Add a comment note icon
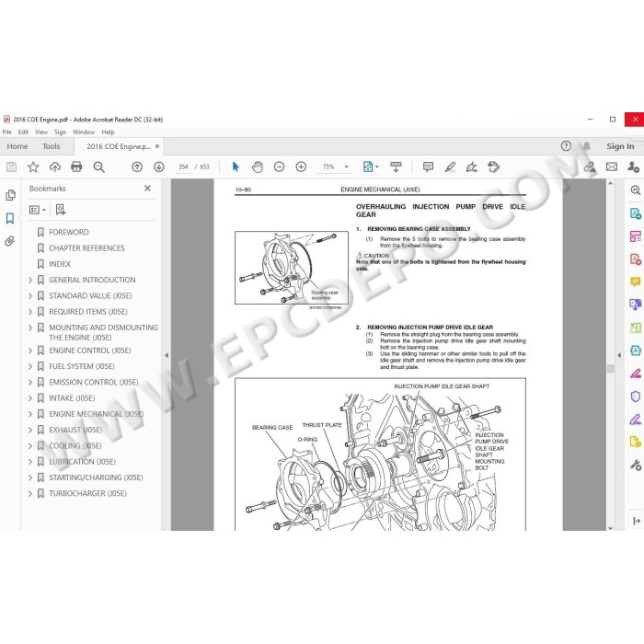644x644 pixels. point(428,167)
